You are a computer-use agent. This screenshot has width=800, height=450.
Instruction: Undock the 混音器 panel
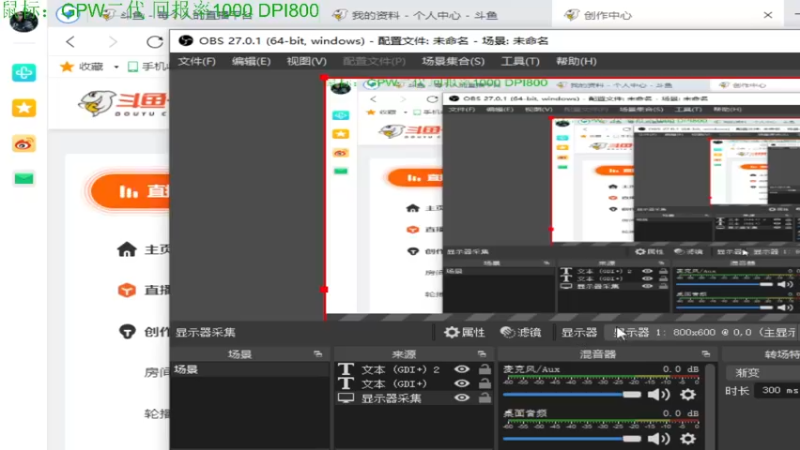click(x=706, y=354)
